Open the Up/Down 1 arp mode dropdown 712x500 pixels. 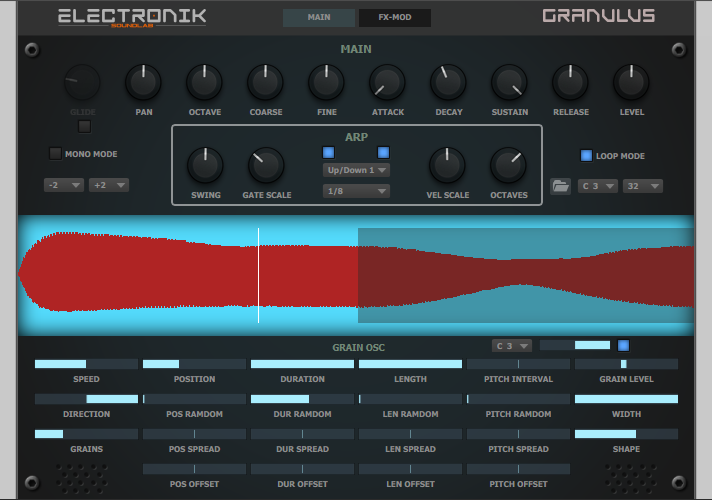pos(356,170)
